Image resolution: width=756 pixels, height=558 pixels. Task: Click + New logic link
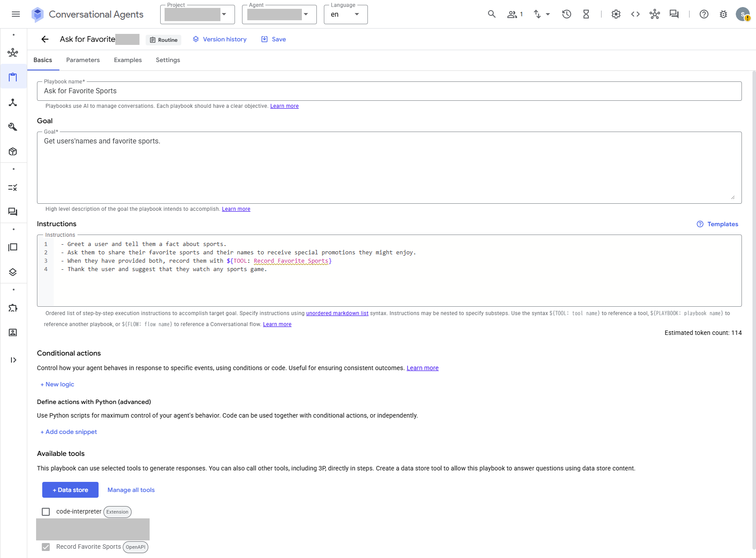point(57,384)
